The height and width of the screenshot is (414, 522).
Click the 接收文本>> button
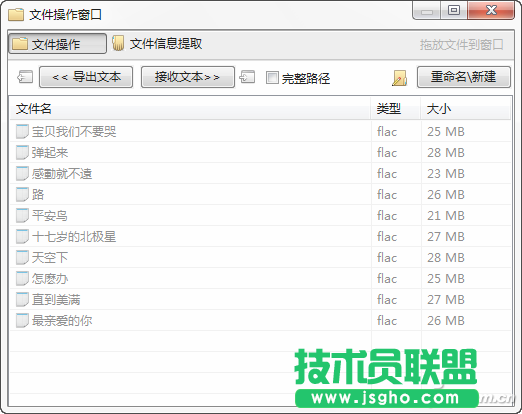click(188, 77)
